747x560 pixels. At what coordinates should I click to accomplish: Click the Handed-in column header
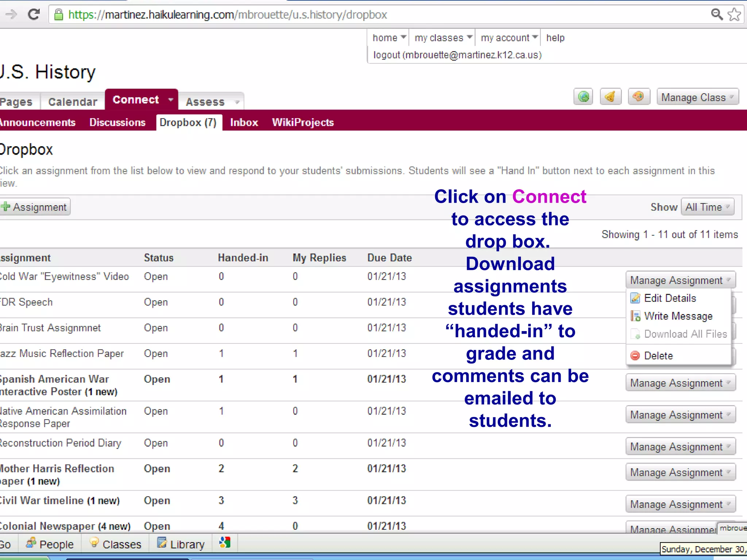pyautogui.click(x=243, y=257)
